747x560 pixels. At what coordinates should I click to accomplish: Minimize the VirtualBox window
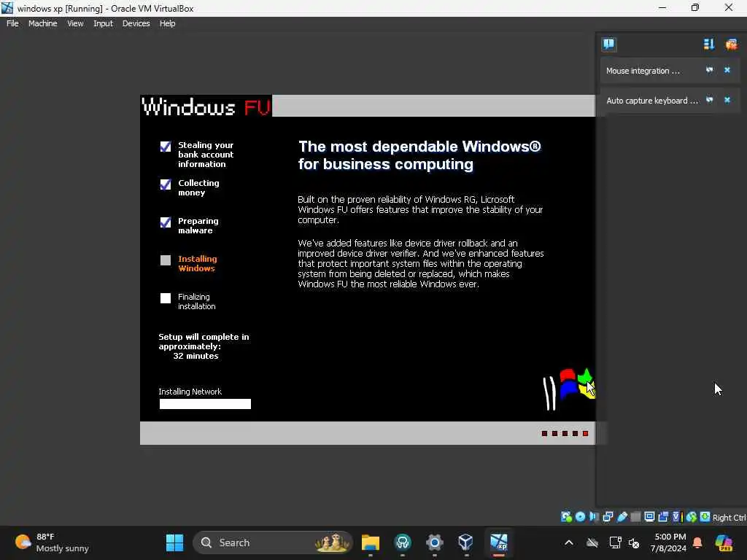click(x=662, y=7)
